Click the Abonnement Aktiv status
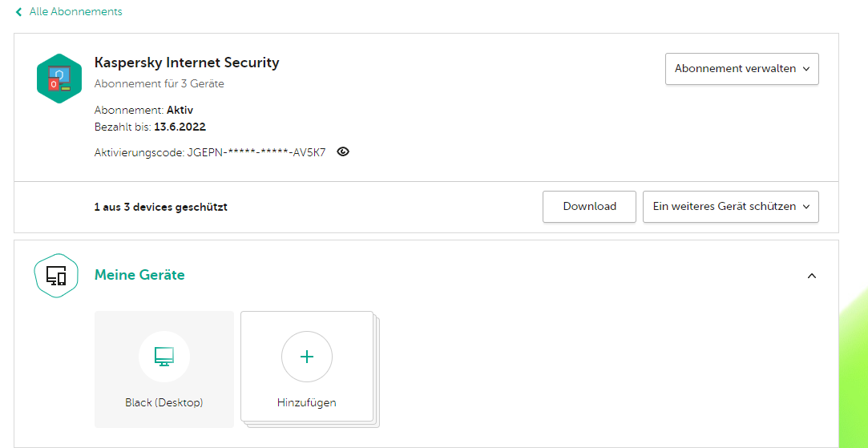The width and height of the screenshot is (868, 448). click(180, 110)
